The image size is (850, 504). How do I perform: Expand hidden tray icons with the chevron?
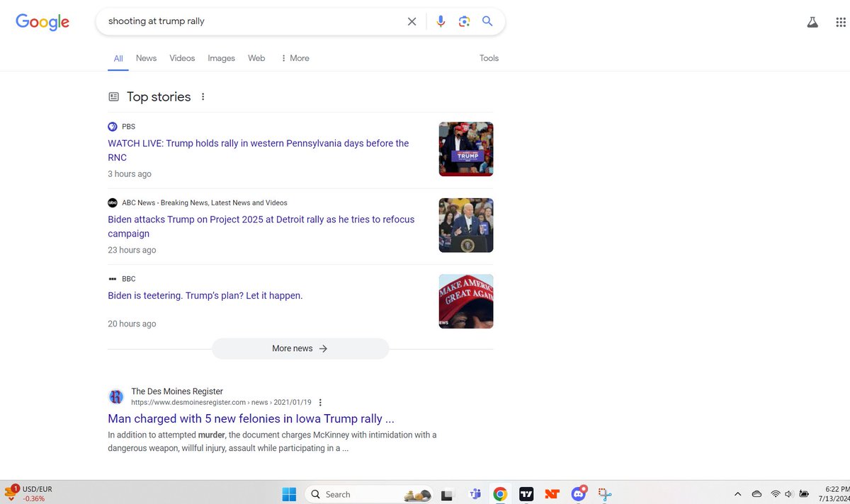(737, 493)
